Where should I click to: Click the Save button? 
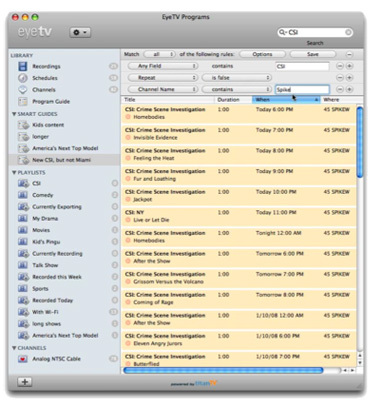coord(313,54)
